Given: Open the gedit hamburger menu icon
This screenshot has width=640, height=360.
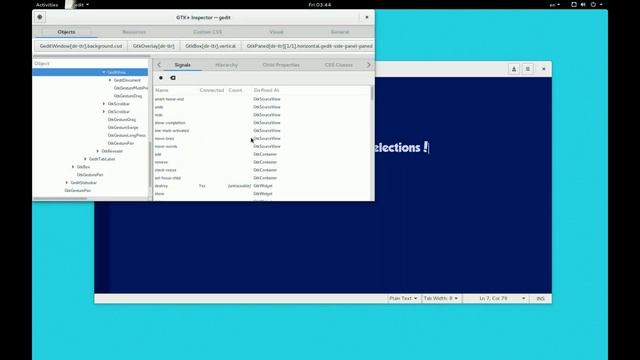Looking at the screenshot, I should (527, 69).
